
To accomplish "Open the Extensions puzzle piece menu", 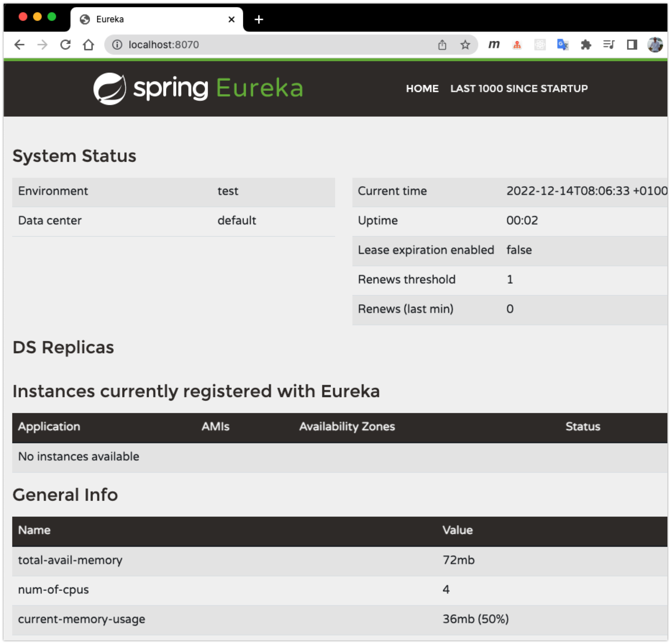I will point(586,45).
